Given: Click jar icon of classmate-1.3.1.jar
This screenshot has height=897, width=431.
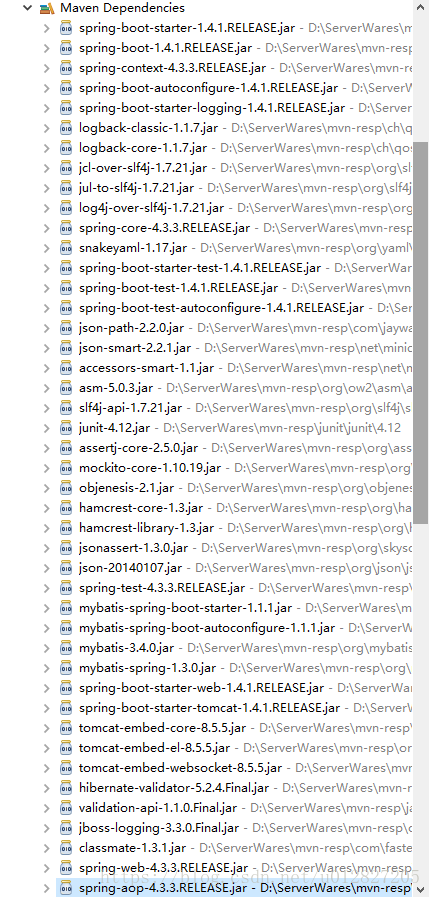Looking at the screenshot, I should pos(66,848).
